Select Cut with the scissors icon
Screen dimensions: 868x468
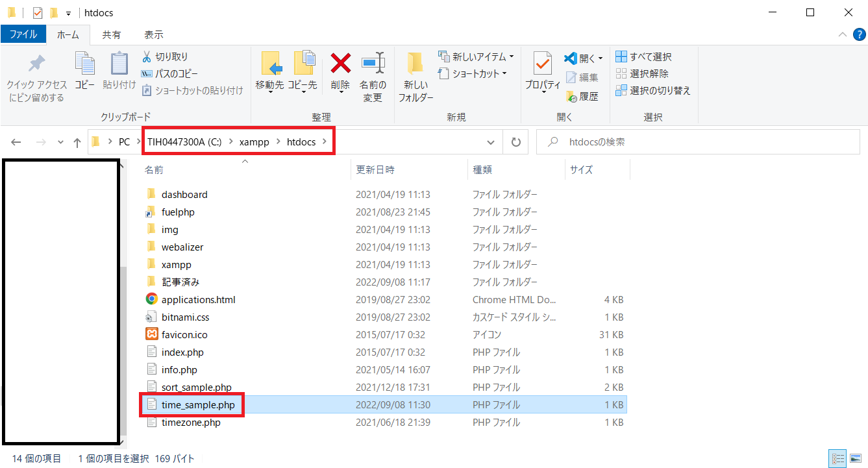(x=165, y=57)
